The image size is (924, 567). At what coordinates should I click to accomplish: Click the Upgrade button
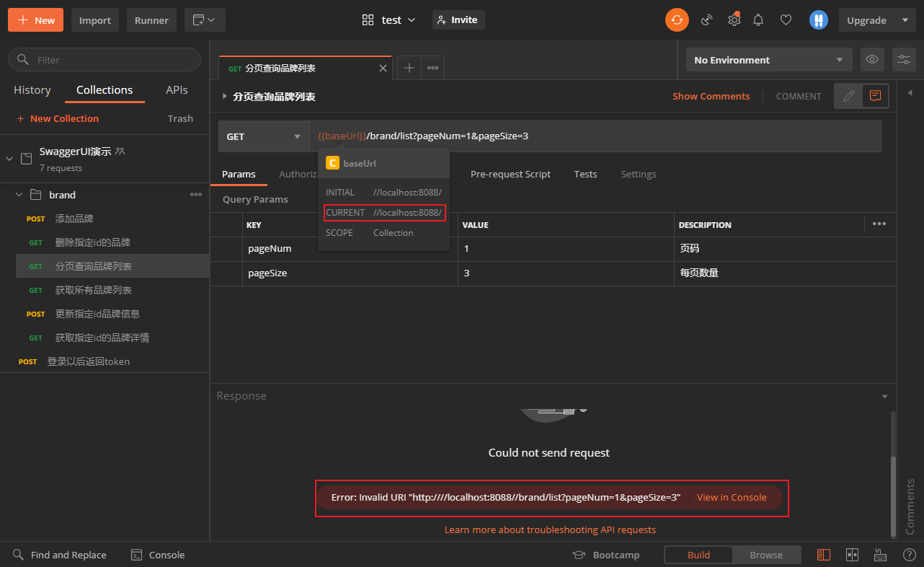[866, 20]
